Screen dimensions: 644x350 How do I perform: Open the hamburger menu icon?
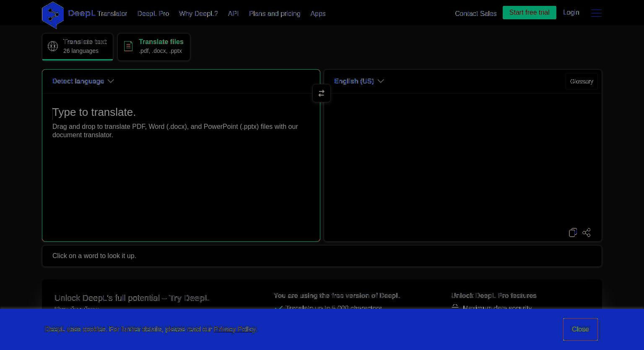[596, 13]
